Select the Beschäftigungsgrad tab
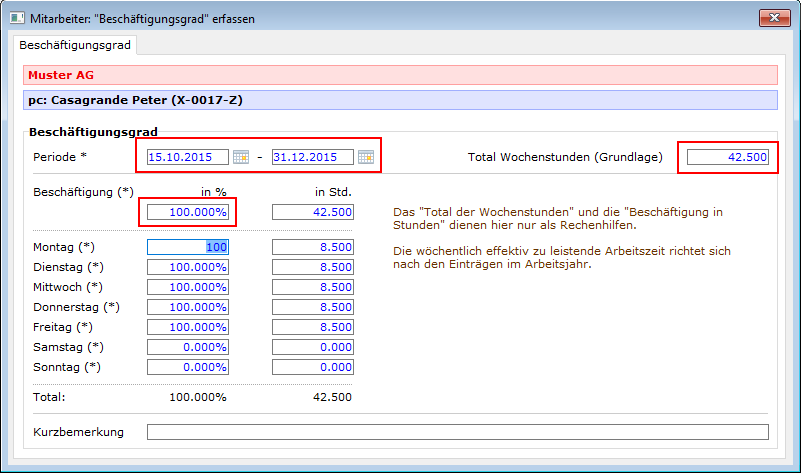The height and width of the screenshot is (473, 801). coord(76,45)
